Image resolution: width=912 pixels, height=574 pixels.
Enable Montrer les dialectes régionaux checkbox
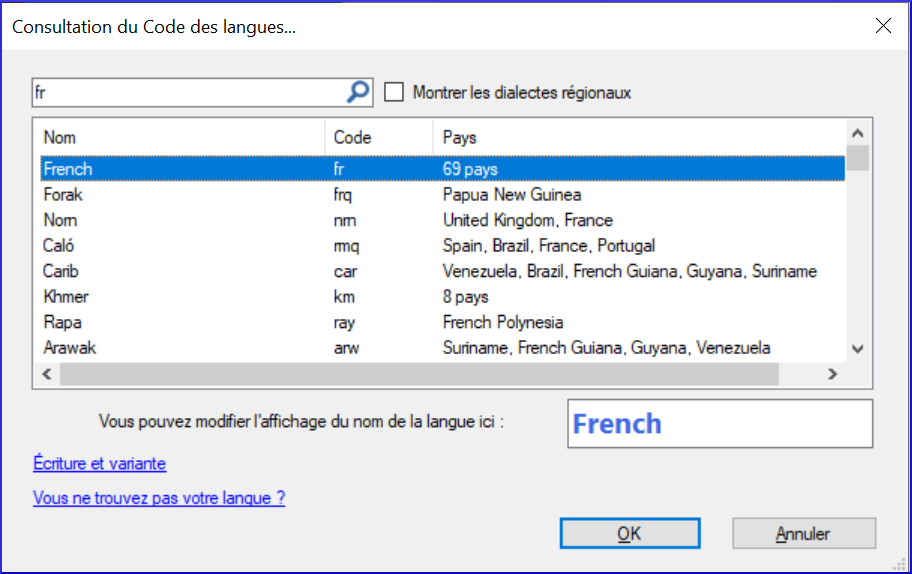coord(395,93)
